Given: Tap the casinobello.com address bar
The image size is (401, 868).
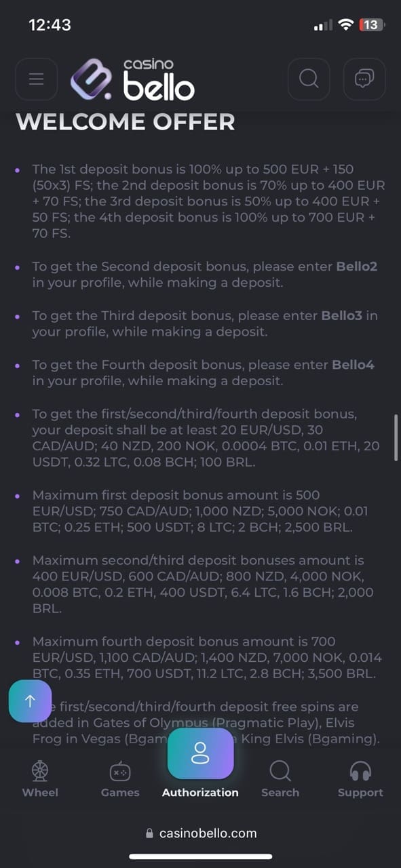Looking at the screenshot, I should 201,833.
